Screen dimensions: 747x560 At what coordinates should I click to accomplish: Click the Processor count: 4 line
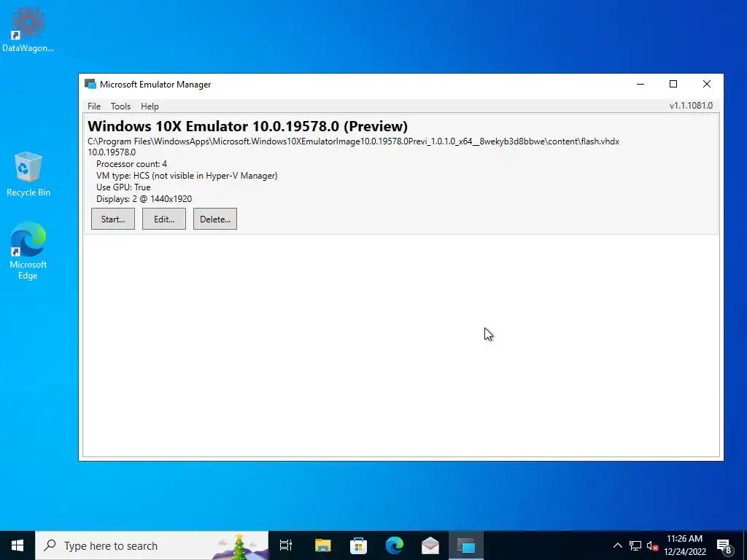coord(131,164)
